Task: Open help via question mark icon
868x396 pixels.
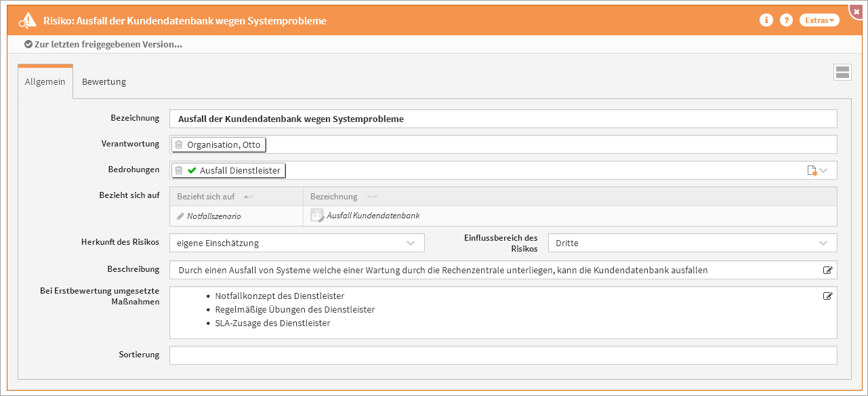Action: pos(786,20)
